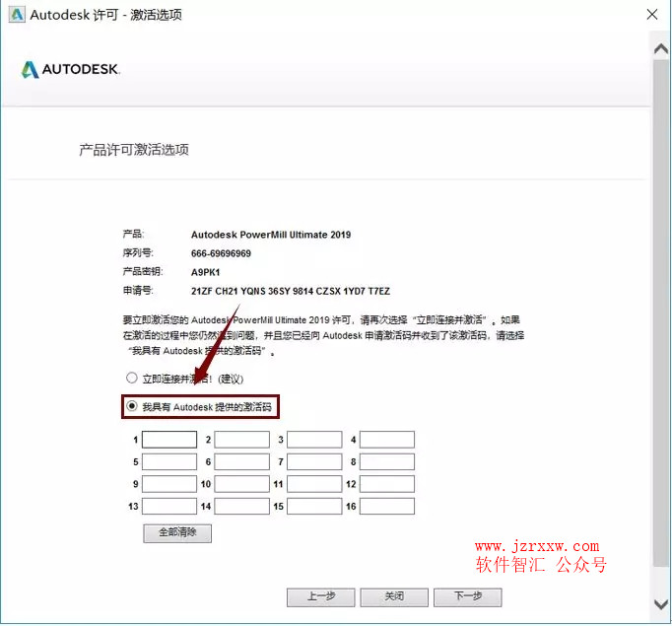Focus activation code field 9
Screen dimensions: 672x626
pos(169,484)
